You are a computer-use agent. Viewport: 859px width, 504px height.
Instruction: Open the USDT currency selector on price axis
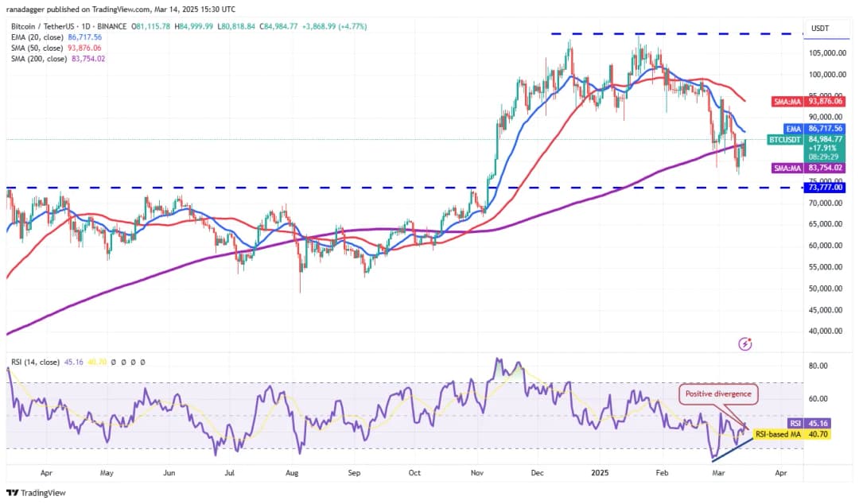click(x=821, y=29)
